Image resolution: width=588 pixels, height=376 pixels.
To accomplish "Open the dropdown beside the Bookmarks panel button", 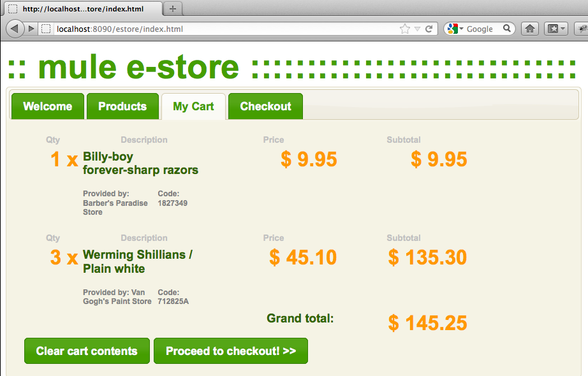I will [x=564, y=29].
